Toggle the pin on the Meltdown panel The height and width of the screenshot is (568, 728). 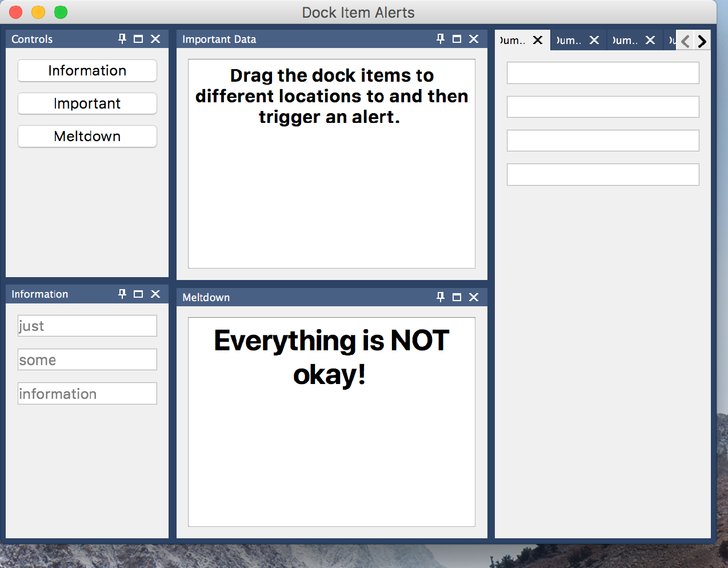[x=439, y=297]
